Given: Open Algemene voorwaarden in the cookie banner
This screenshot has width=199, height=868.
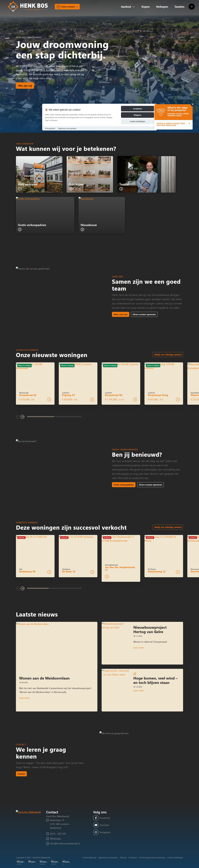Looking at the screenshot, I should pyautogui.click(x=67, y=128).
